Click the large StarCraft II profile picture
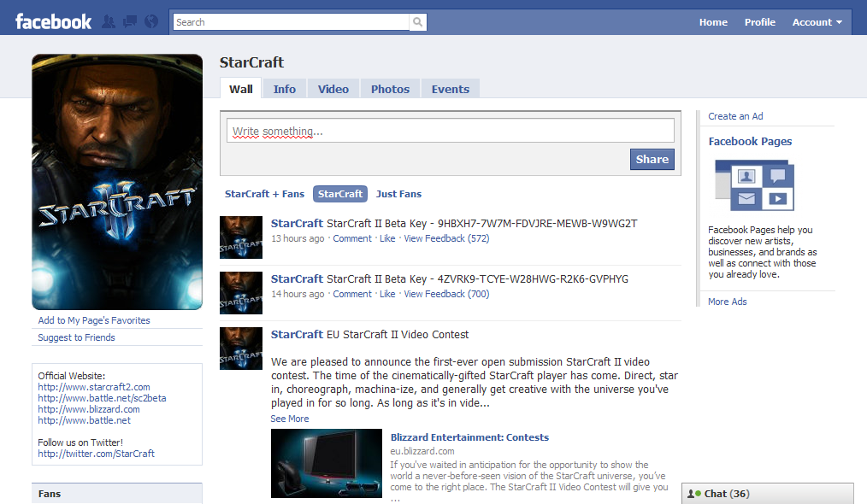 [x=117, y=182]
